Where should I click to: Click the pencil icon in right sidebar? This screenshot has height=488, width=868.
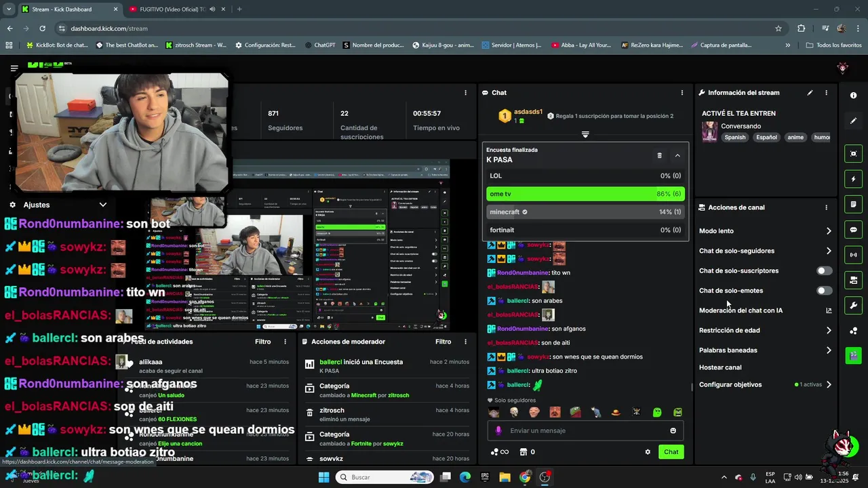pyautogui.click(x=853, y=121)
